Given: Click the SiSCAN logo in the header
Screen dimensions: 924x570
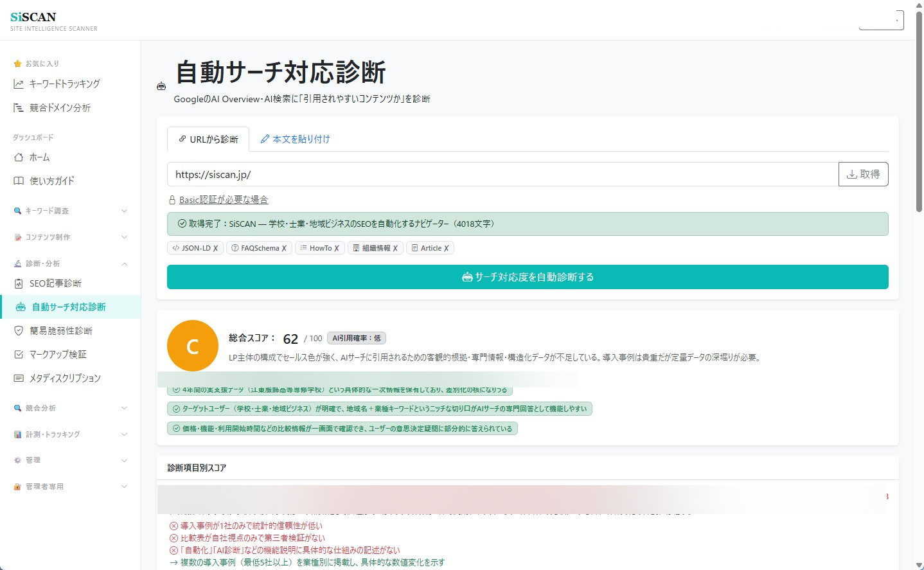Looking at the screenshot, I should click(33, 17).
